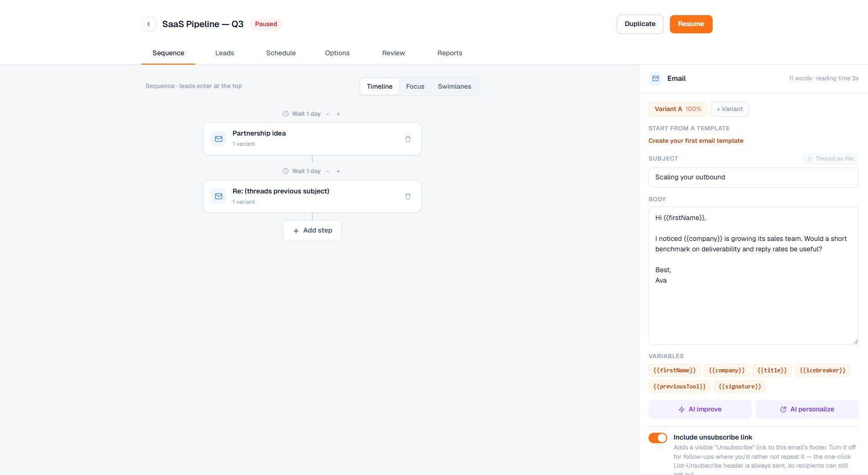The height and width of the screenshot is (475, 868).
Task: Open the Leads tab
Action: point(225,53)
